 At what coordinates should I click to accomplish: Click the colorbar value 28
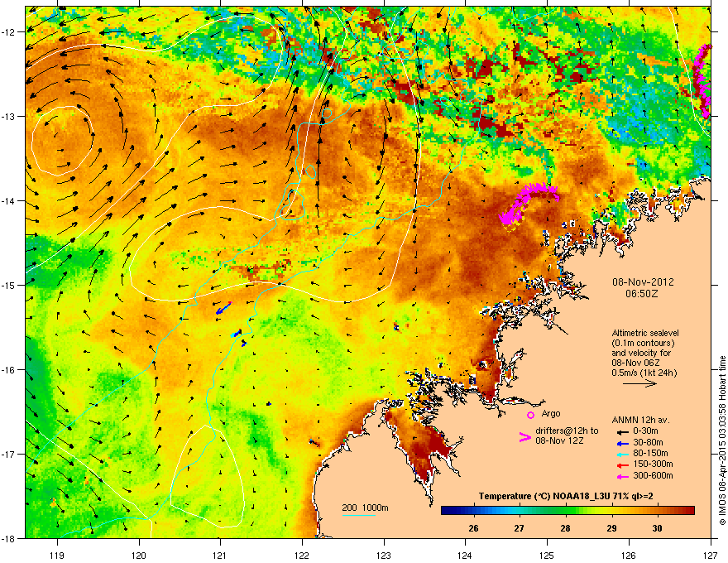point(565,528)
